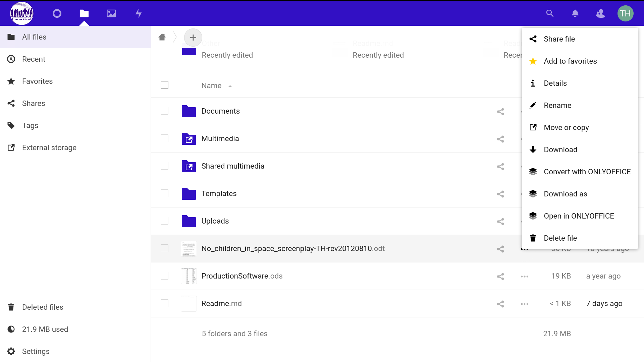
Task: Click the search magnifier icon
Action: (x=550, y=13)
